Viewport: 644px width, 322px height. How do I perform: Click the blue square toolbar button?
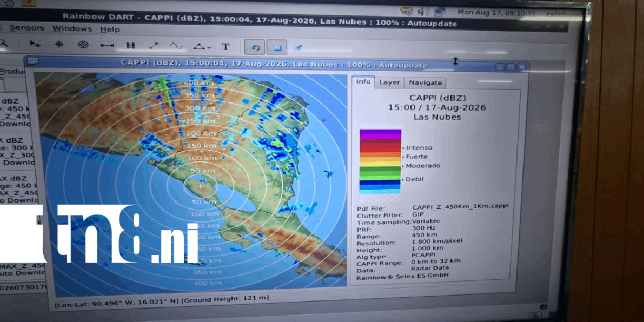(x=277, y=48)
